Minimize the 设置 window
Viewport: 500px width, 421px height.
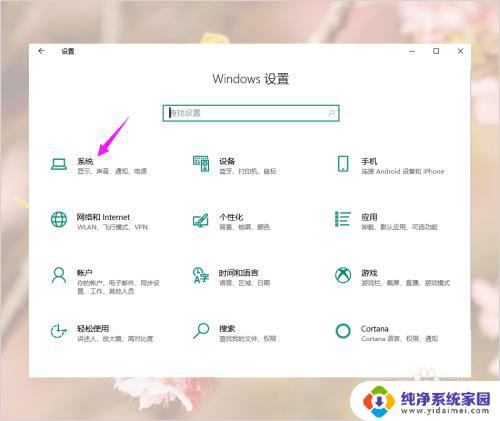click(x=412, y=51)
